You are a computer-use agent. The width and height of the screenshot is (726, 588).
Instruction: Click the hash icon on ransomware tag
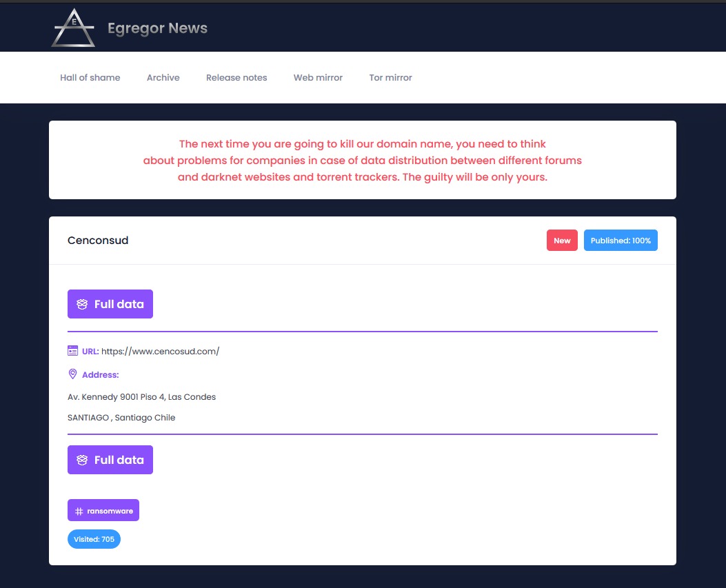[x=79, y=511]
